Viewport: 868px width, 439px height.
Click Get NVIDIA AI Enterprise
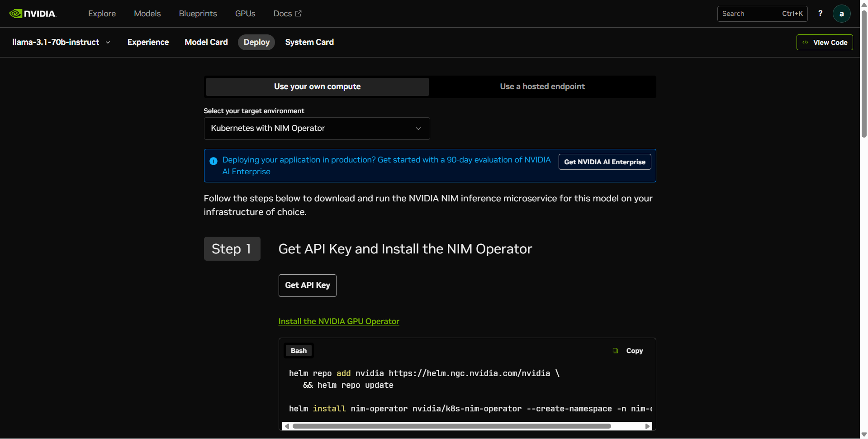[604, 162]
